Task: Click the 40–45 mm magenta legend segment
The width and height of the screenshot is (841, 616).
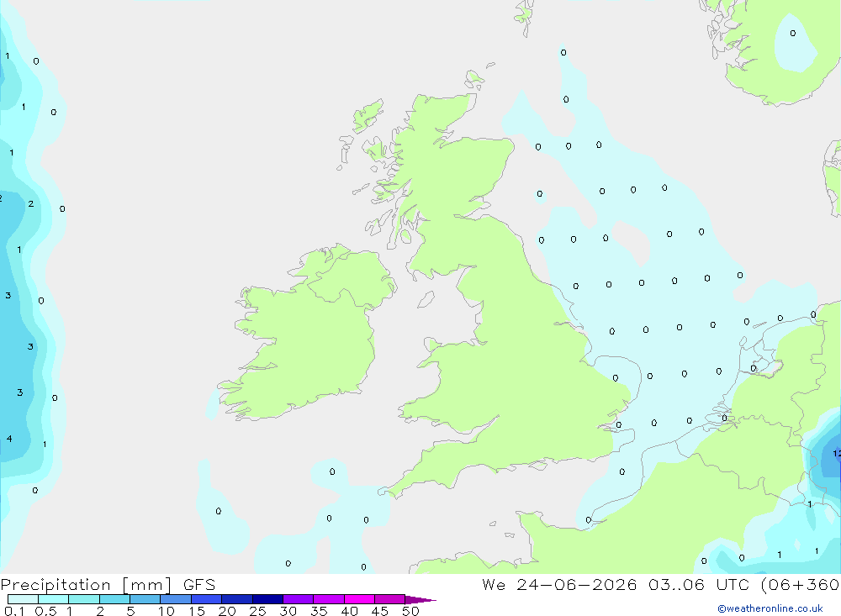Action: pos(359,599)
